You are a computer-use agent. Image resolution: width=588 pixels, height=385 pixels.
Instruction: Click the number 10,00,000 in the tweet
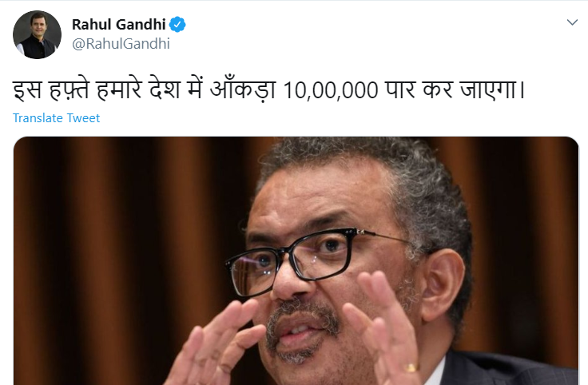tap(331, 91)
